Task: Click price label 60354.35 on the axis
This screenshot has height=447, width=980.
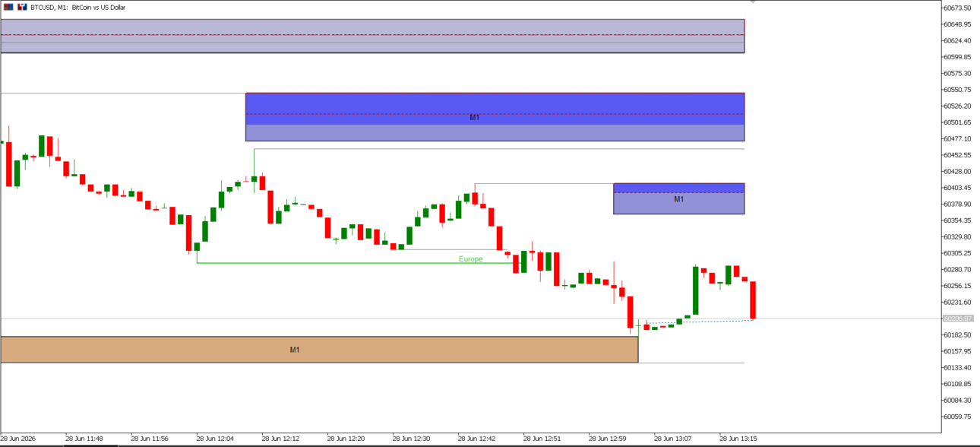Action: point(957,220)
